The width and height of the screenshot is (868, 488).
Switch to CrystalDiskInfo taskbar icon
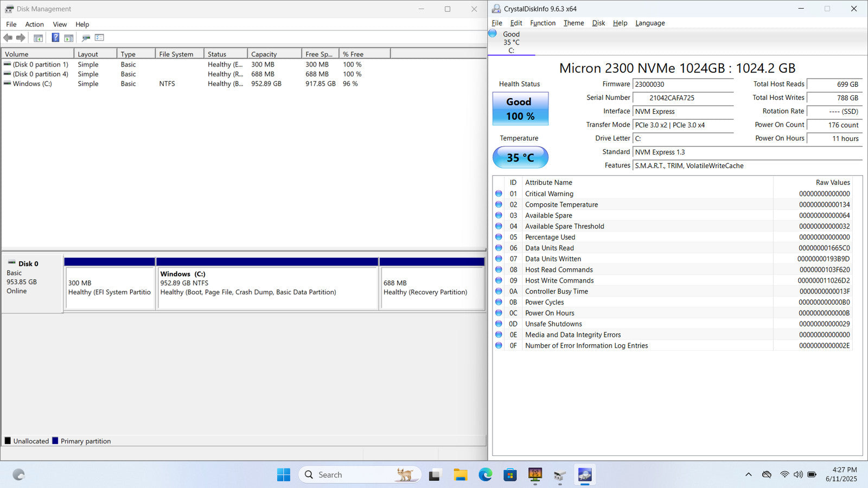(x=585, y=475)
